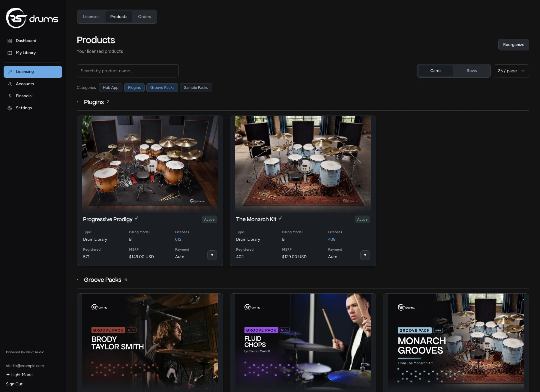
Task: Click the Dashboard grid icon
Action: tap(10, 41)
